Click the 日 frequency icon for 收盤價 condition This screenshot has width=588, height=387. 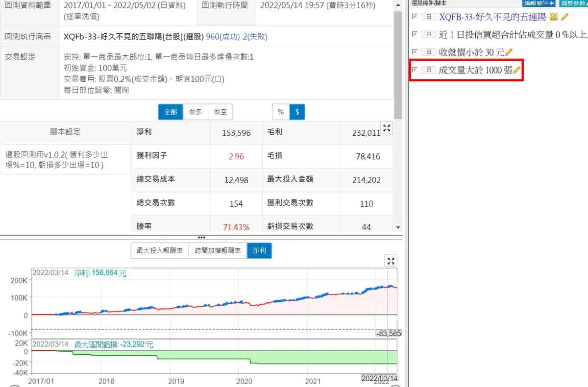(x=429, y=52)
